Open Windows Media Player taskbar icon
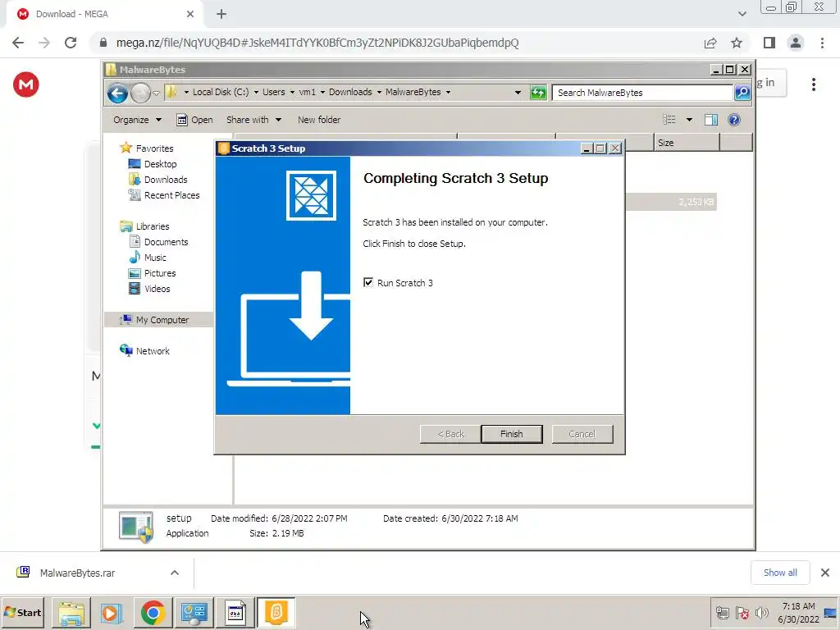The image size is (840, 630). (x=112, y=612)
